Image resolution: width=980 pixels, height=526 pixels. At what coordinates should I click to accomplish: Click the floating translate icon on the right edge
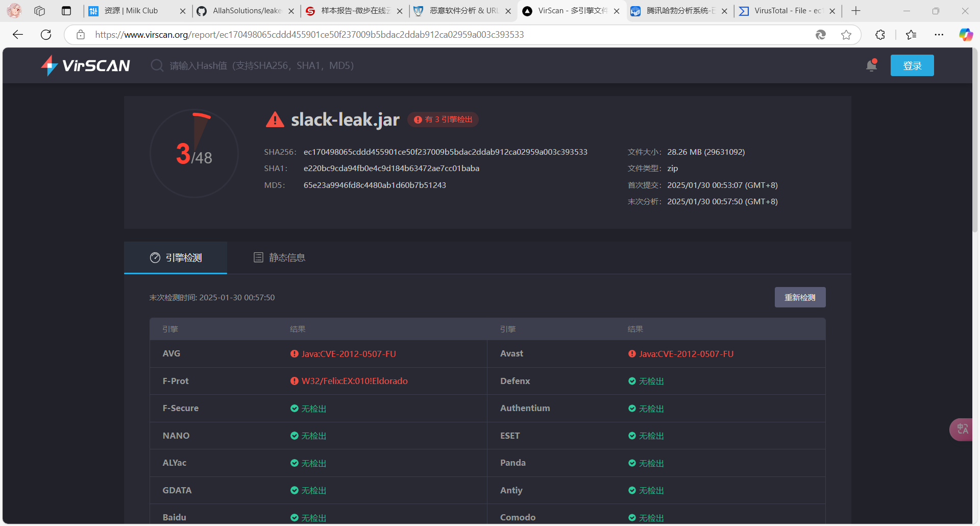click(x=962, y=429)
